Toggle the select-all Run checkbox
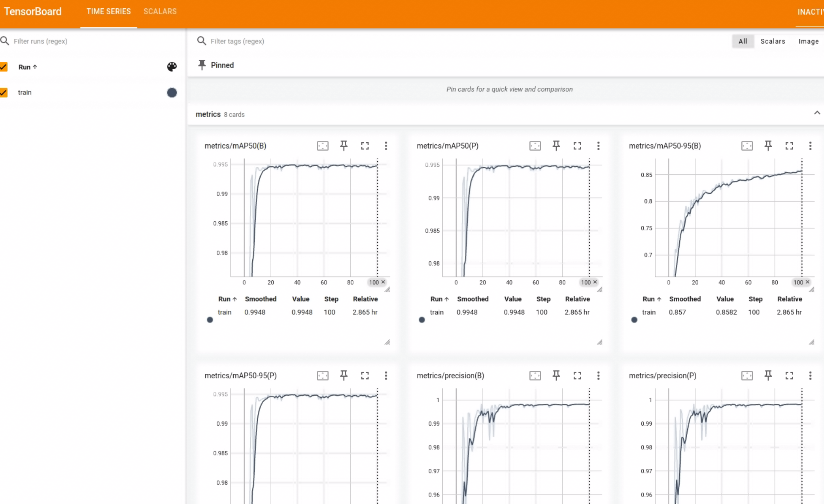 [x=4, y=67]
